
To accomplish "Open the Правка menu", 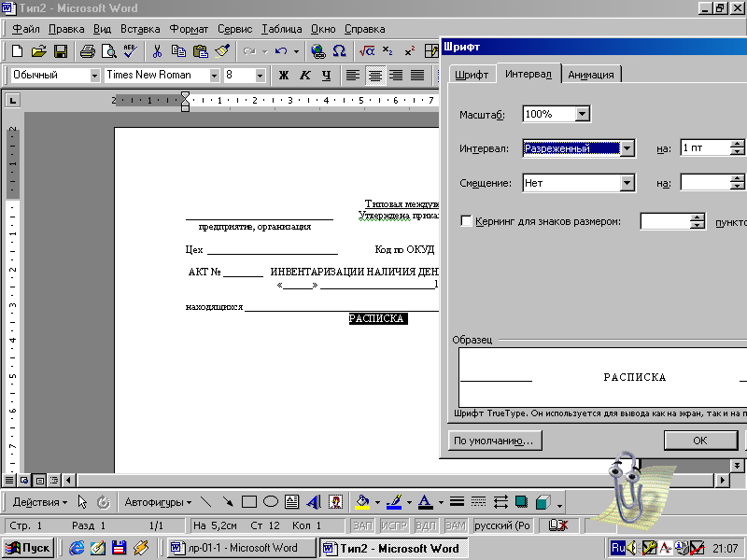I will point(66,29).
